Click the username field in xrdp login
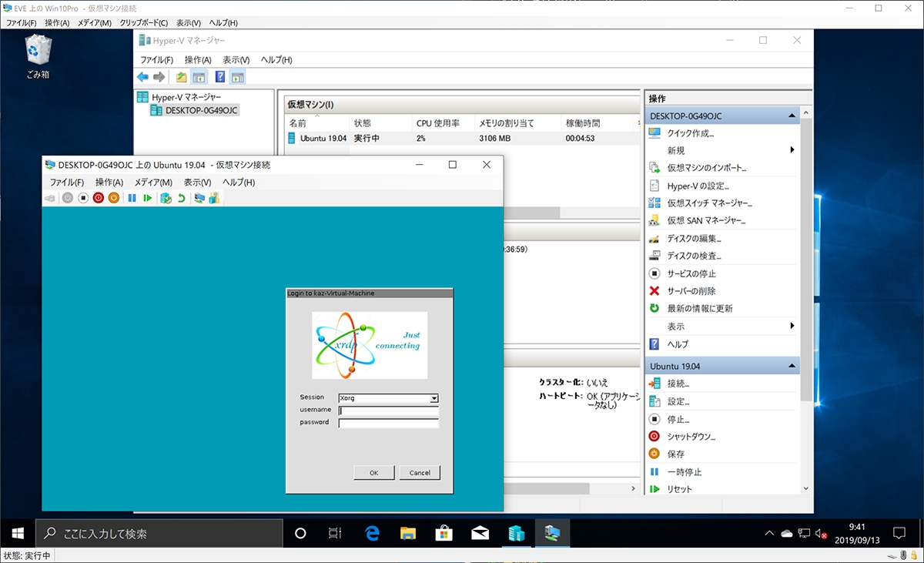This screenshot has width=924, height=563. [x=389, y=411]
